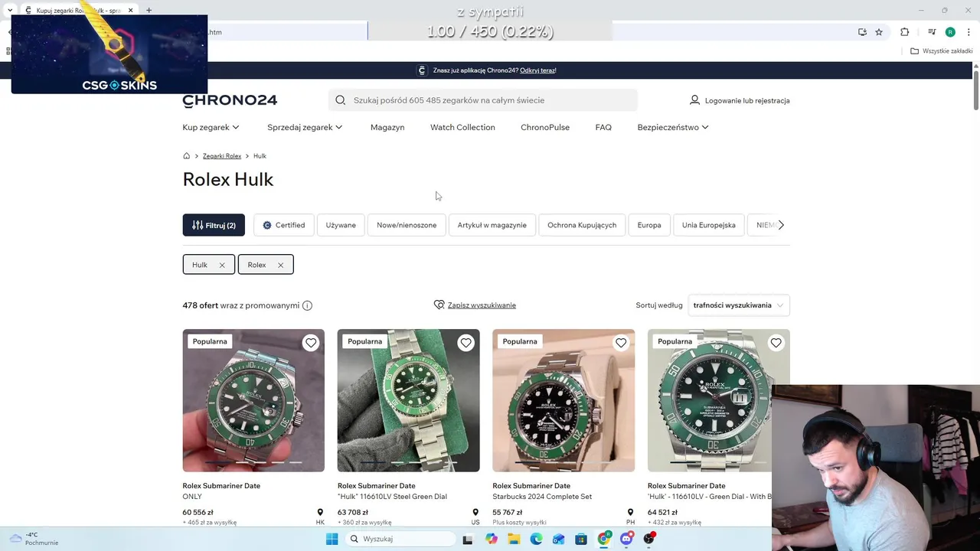Image resolution: width=980 pixels, height=551 pixels.
Task: Click the Certified badge icon in the filter chip
Action: pyautogui.click(x=266, y=225)
